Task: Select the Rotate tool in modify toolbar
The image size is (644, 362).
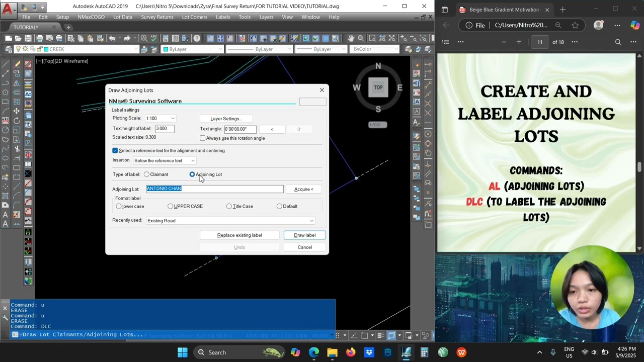Action: pos(17,121)
